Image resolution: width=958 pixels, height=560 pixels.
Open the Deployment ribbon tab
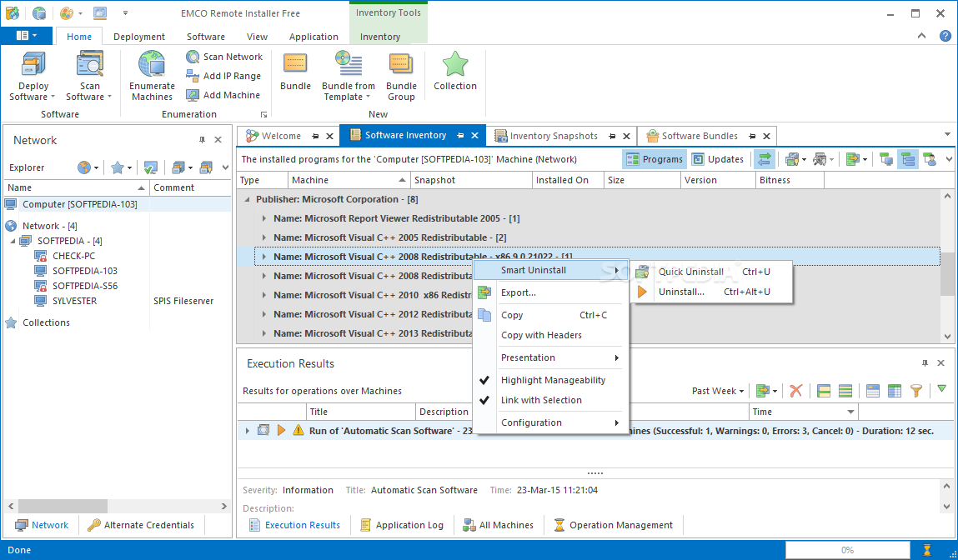[x=139, y=37]
